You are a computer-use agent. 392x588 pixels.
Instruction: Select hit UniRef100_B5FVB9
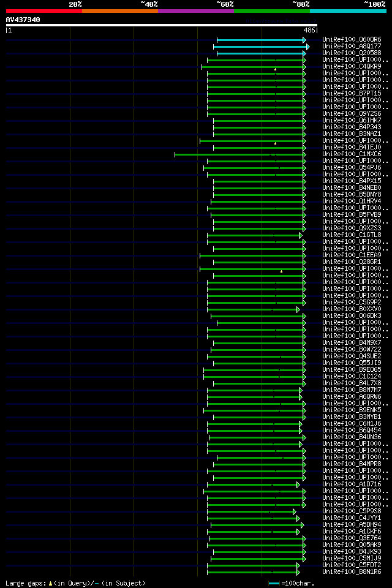click(x=352, y=215)
